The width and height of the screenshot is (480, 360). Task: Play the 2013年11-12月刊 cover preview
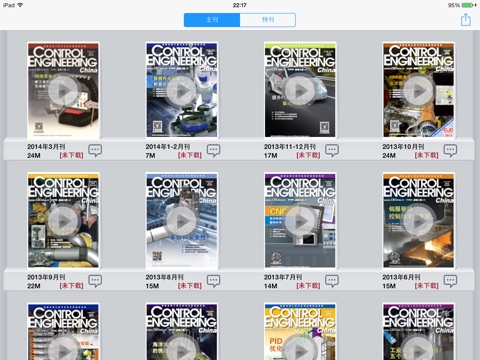[300, 90]
